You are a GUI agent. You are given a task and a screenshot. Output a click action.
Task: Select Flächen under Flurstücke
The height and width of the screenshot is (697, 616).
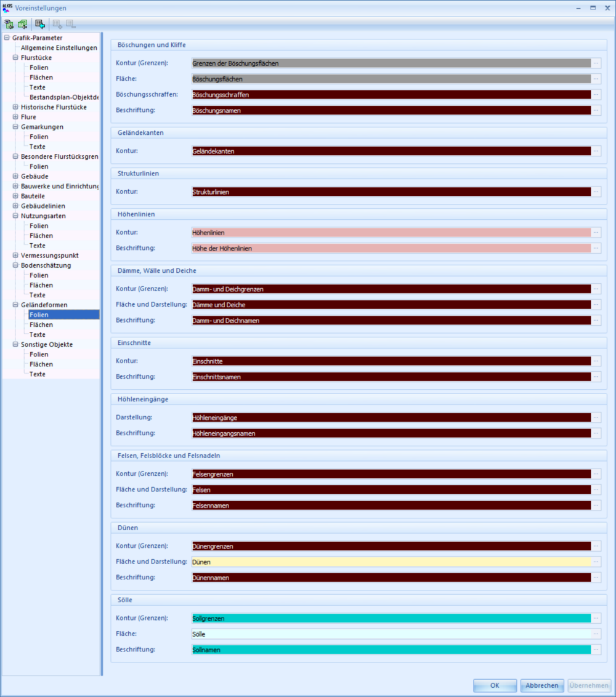point(41,78)
